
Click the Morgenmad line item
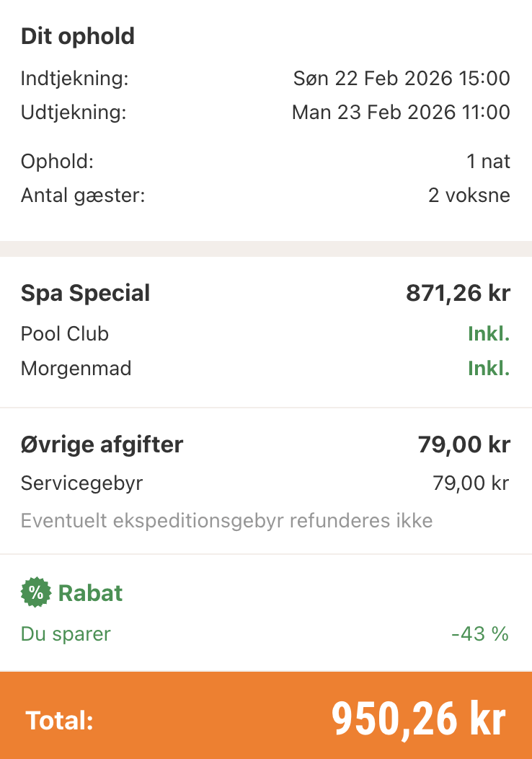[x=76, y=369]
